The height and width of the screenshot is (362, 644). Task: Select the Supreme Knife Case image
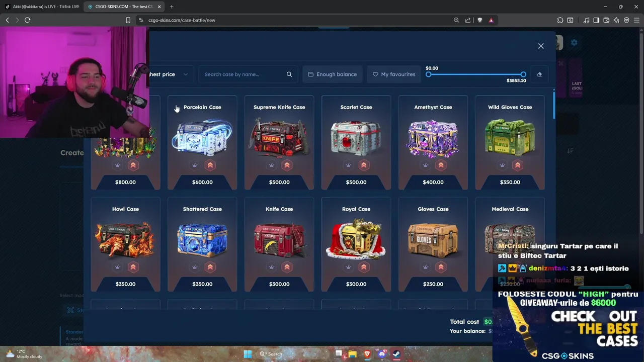(x=279, y=137)
